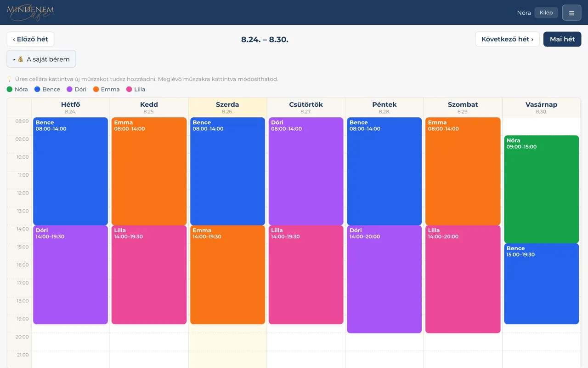This screenshot has height=368, width=588.
Task: Open Dóri's Friday 14:00–20:00 shift
Action: click(384, 279)
